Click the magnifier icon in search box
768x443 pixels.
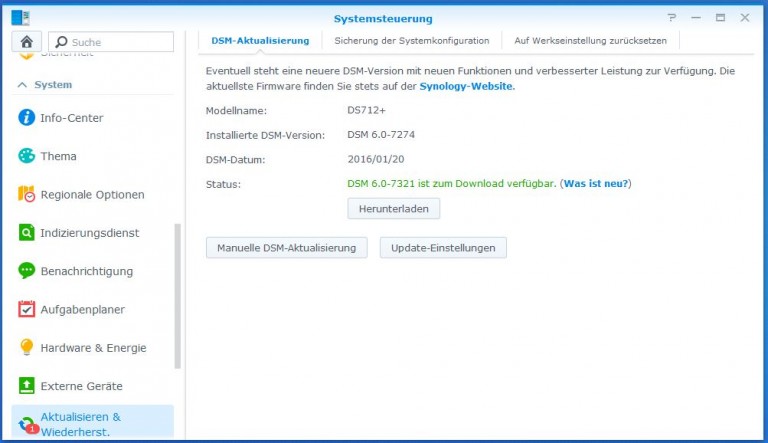(x=61, y=42)
